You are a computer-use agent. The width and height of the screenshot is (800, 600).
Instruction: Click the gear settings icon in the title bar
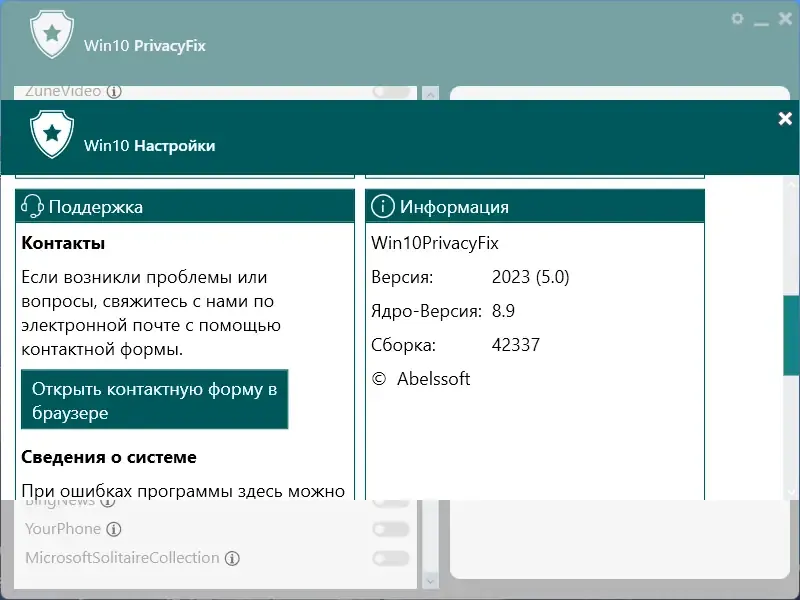click(x=737, y=18)
